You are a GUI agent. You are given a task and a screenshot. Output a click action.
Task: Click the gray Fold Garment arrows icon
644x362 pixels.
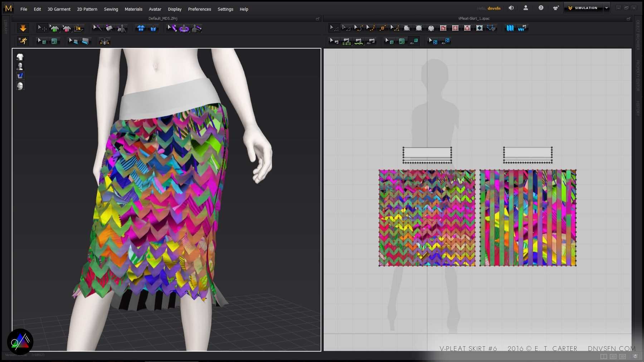point(104,41)
